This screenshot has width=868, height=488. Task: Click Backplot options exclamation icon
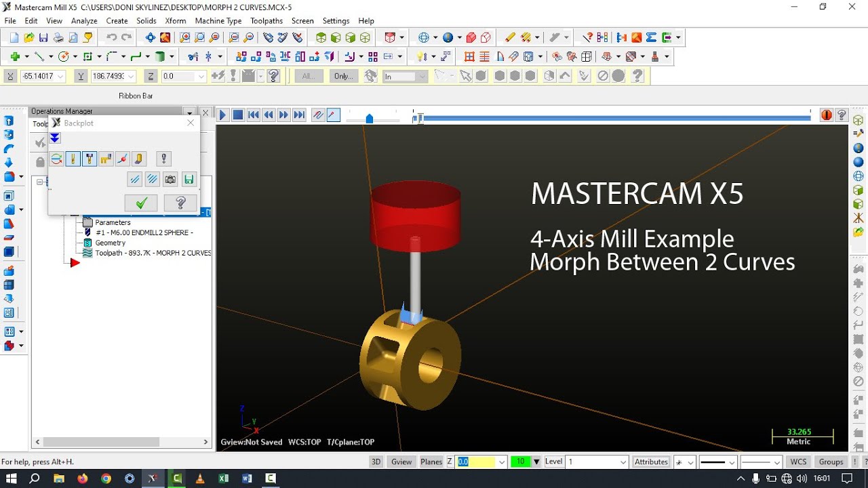[163, 159]
